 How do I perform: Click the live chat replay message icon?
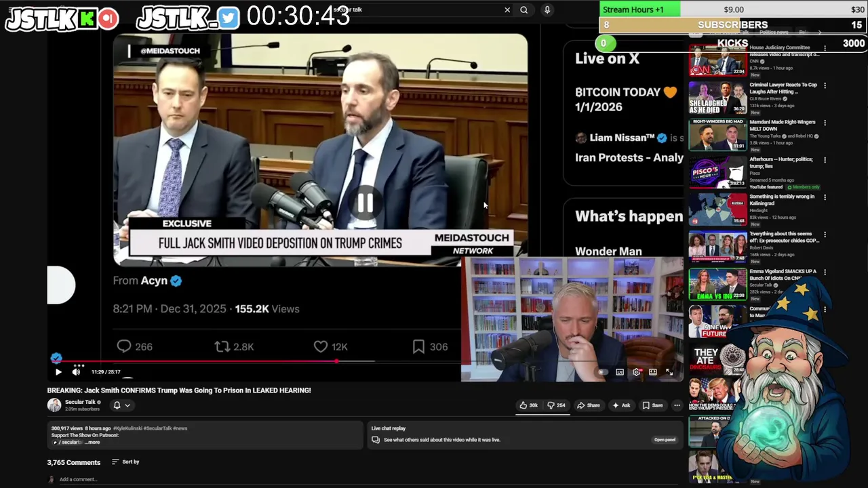[x=376, y=440]
